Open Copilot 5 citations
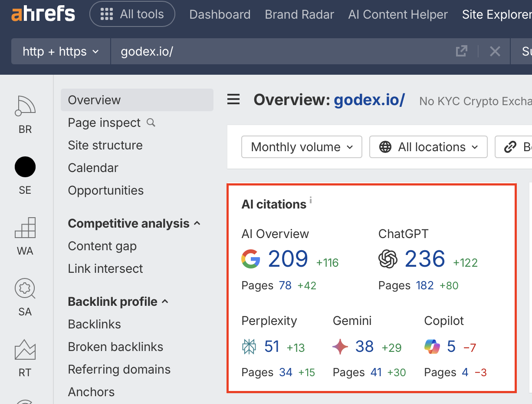Image resolution: width=532 pixels, height=404 pixels. pyautogui.click(x=451, y=347)
